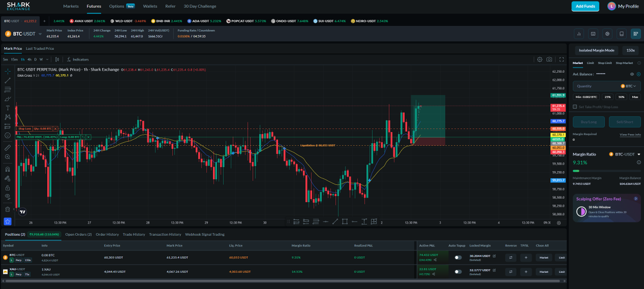Enable Set Take Profit/Stop Loss checkbox

tap(575, 107)
